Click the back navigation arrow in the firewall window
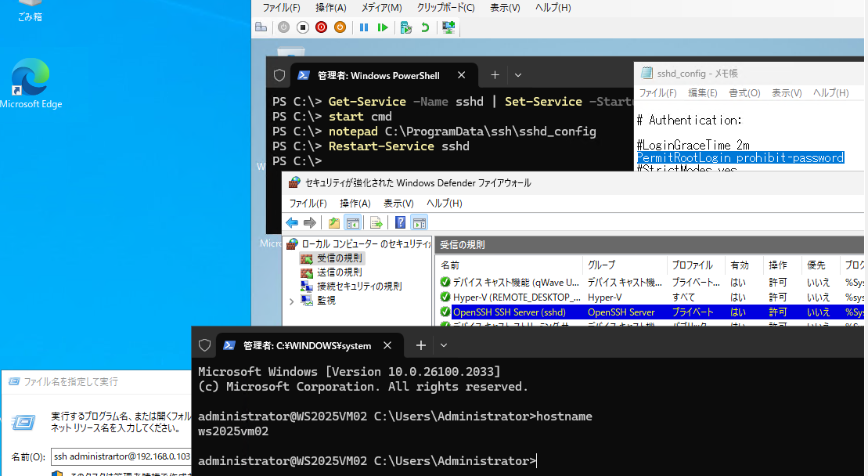Viewport: 868px width, 476px height. click(x=291, y=222)
